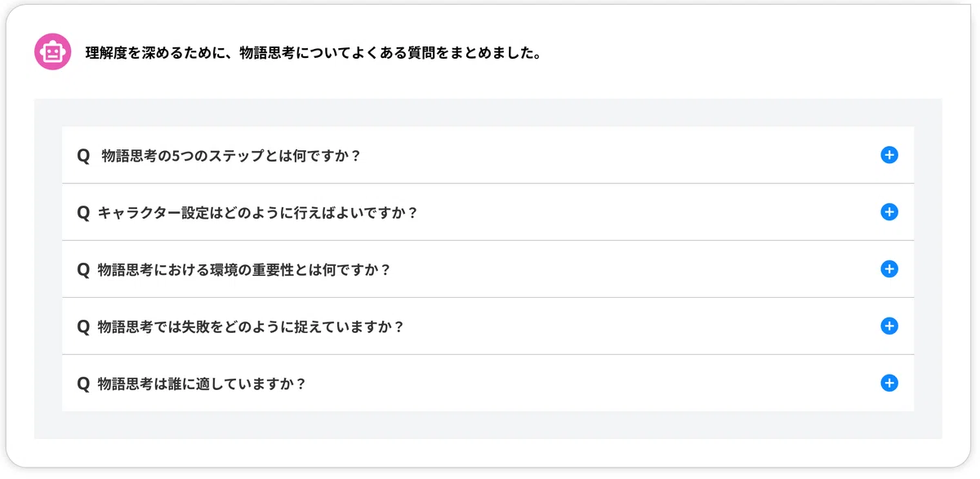Viewport: 980px width, 479px height.
Task: Open the 物語思考では失敗をどのように捉えていますか？ item
Action: (x=488, y=326)
